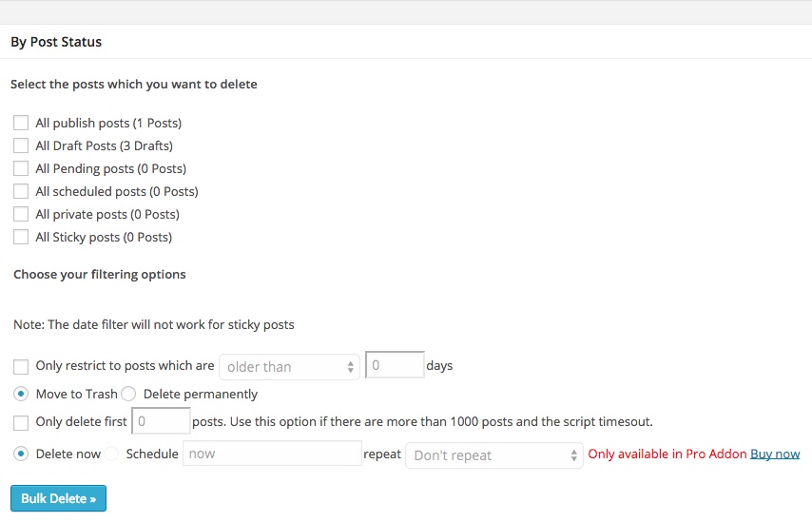This screenshot has width=812, height=522.
Task: Enable Only restrict to posts checkbox
Action: tap(21, 367)
